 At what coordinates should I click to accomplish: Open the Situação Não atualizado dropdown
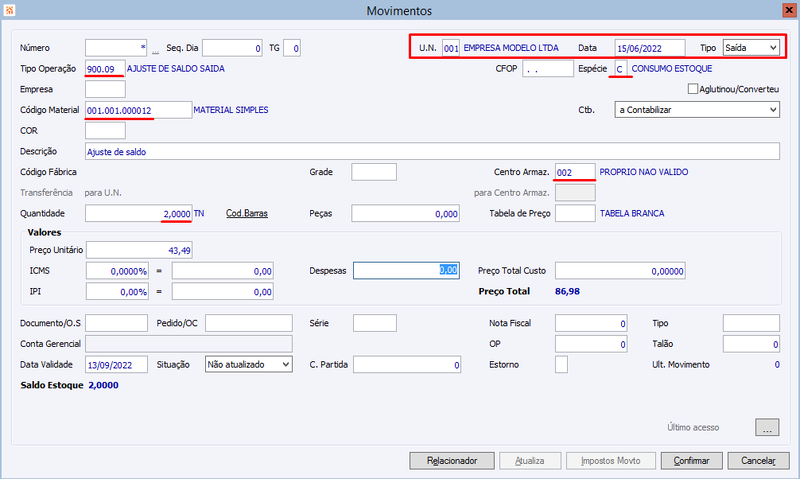point(248,364)
